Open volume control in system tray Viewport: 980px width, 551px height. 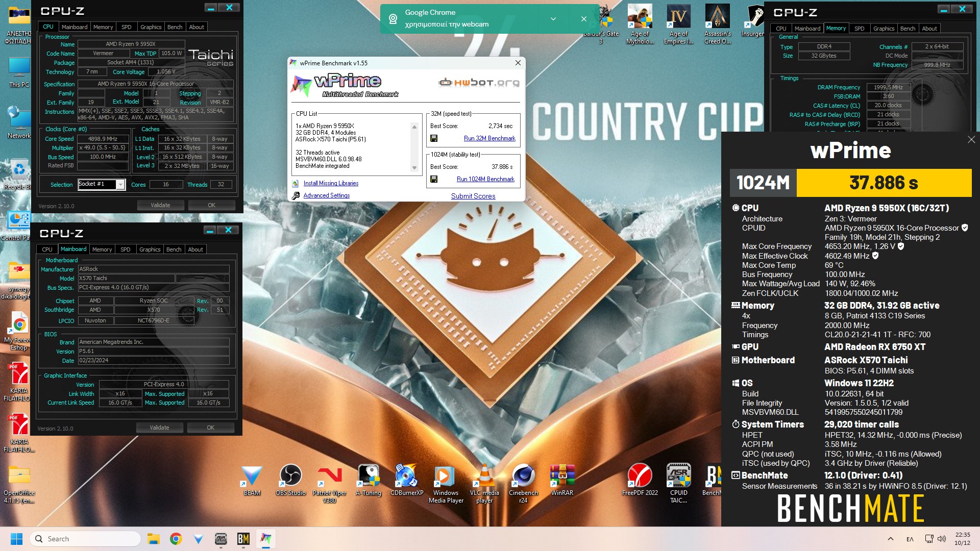point(942,539)
